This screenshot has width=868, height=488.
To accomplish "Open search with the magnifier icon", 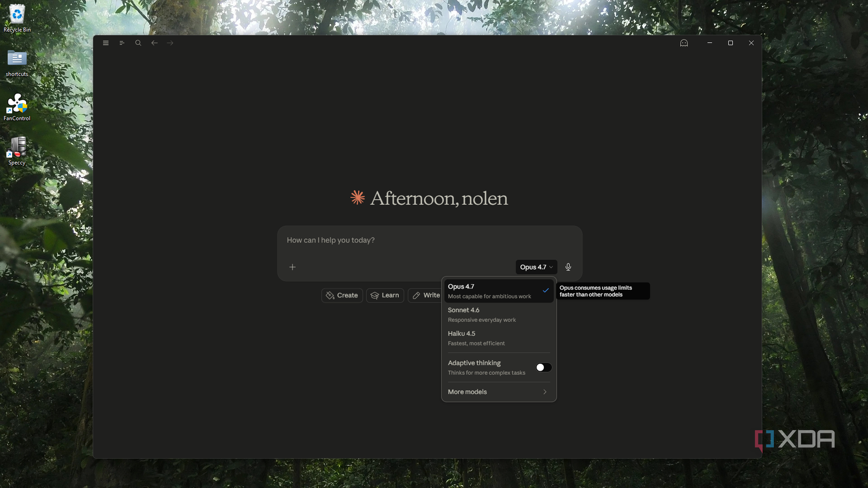I will point(138,43).
